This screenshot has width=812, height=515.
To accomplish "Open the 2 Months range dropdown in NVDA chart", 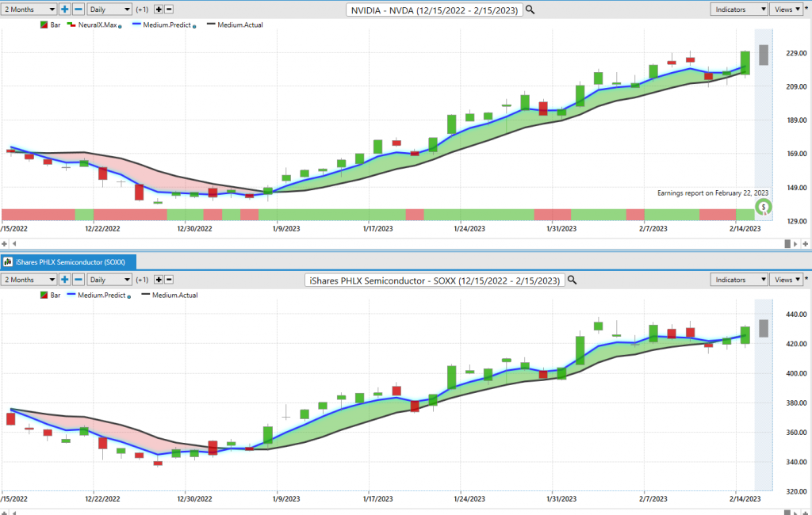I will (x=29, y=10).
